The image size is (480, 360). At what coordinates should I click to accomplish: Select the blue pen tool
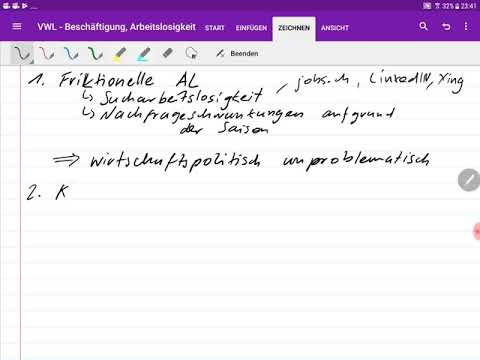click(x=71, y=54)
